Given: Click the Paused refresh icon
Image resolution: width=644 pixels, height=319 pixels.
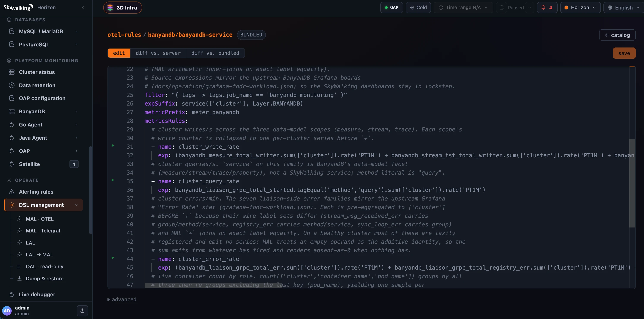Looking at the screenshot, I should [502, 8].
